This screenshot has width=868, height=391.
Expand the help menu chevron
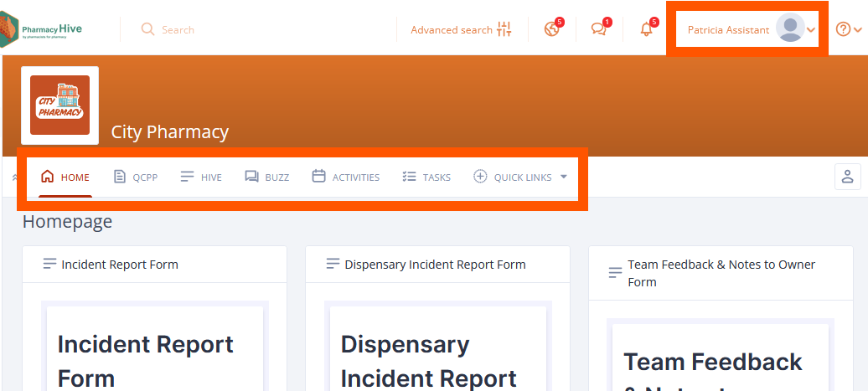(857, 30)
